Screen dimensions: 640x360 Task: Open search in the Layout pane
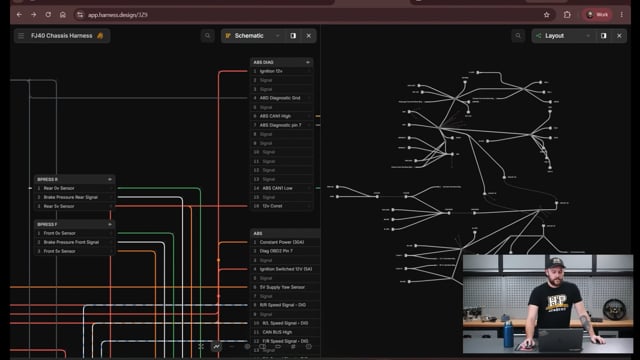point(518,36)
